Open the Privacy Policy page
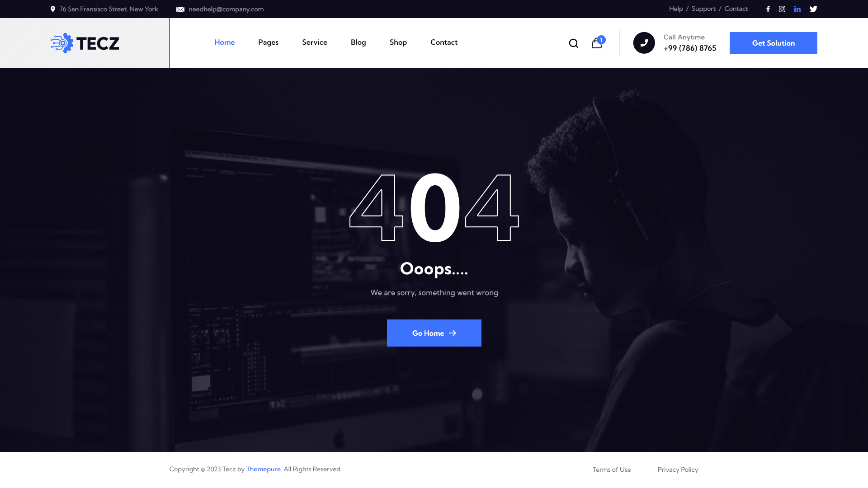 678,469
